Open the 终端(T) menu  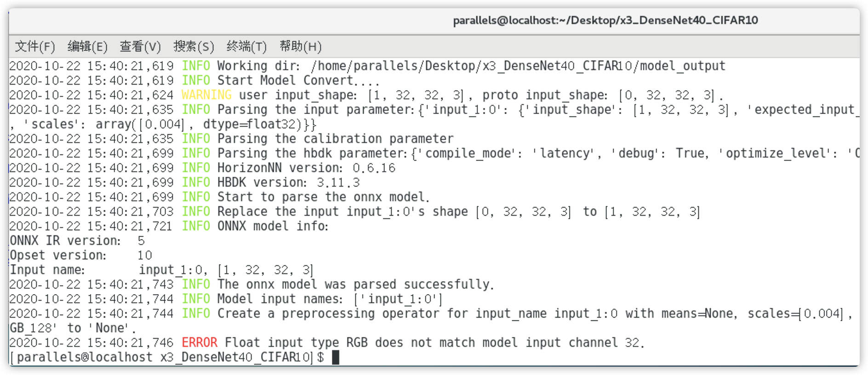pyautogui.click(x=246, y=46)
